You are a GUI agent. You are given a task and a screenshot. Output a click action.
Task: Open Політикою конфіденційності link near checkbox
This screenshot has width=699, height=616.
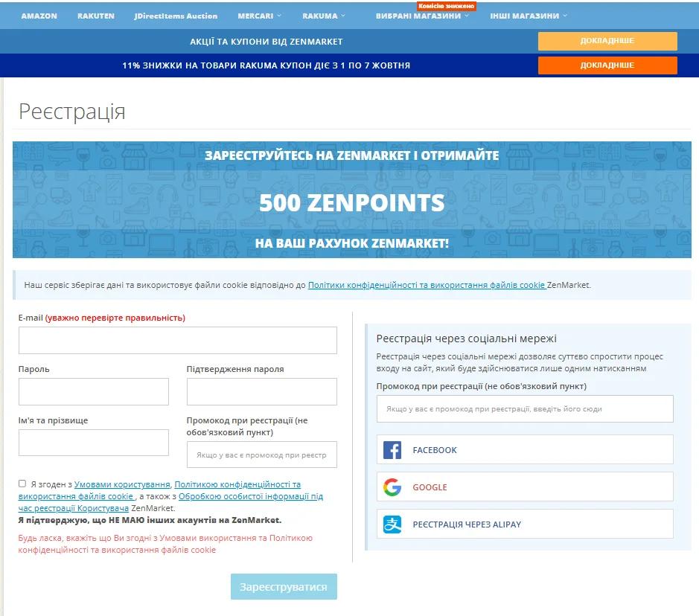coord(159,490)
